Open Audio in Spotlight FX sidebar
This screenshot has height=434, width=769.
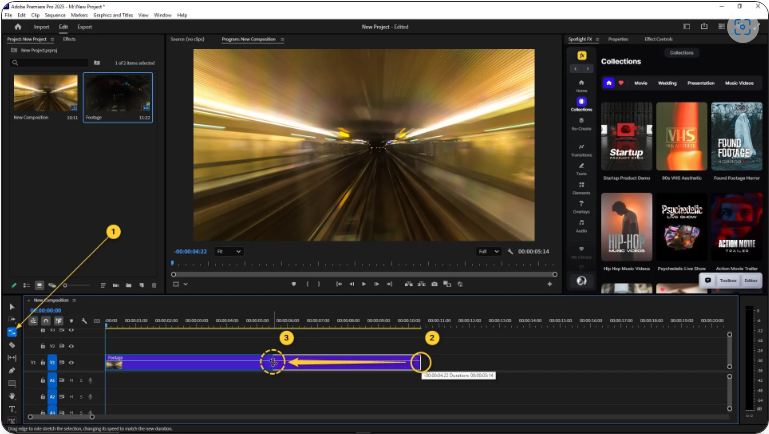[581, 226]
